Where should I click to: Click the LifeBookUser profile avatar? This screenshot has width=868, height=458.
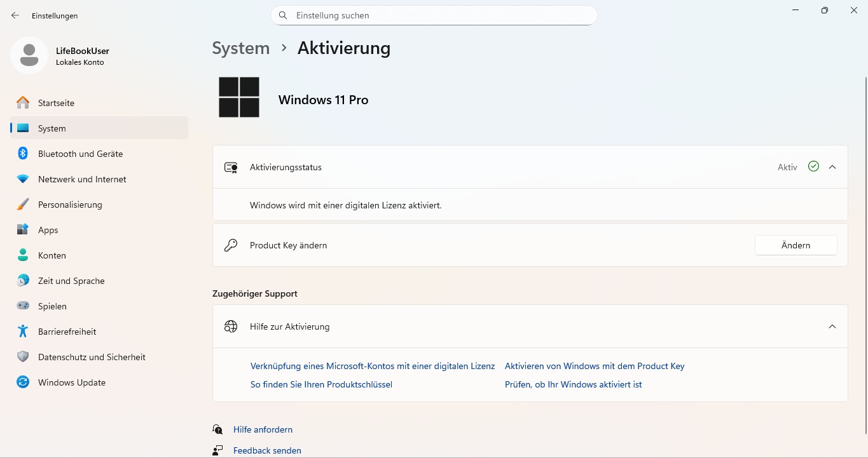29,55
